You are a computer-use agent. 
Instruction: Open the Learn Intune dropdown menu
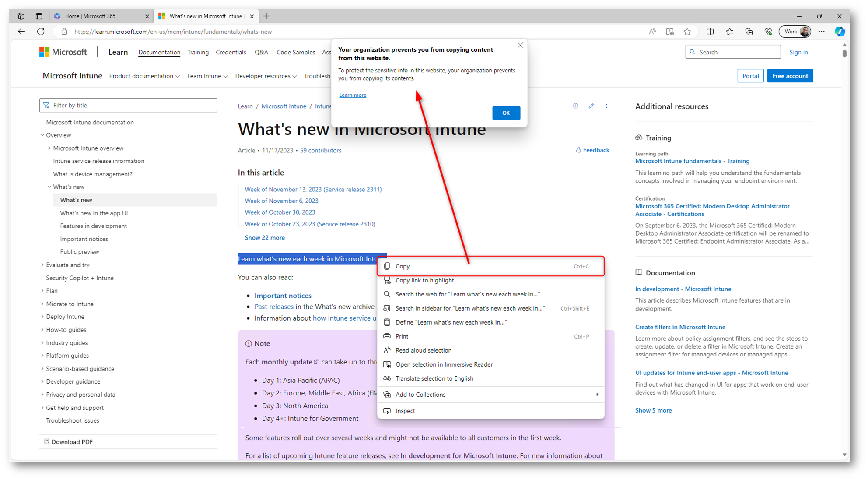click(207, 76)
